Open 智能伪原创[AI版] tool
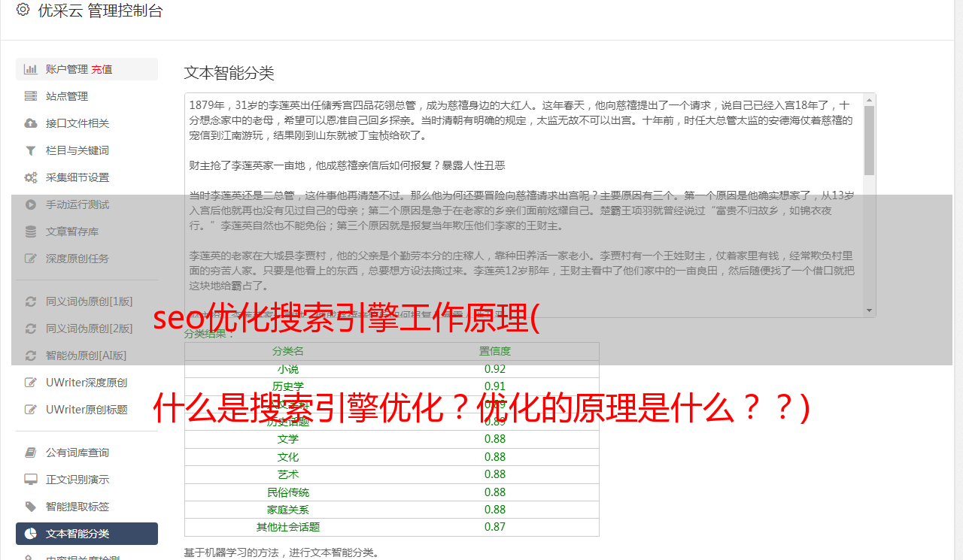The width and height of the screenshot is (963, 560). click(87, 356)
